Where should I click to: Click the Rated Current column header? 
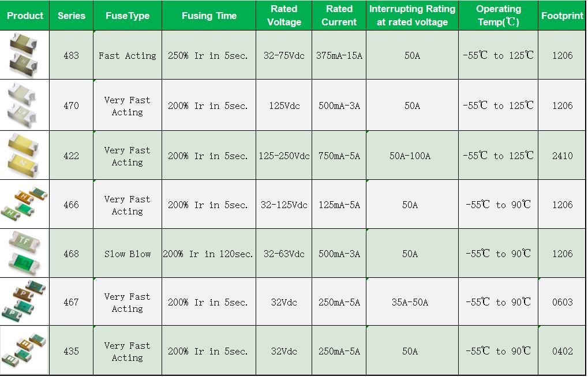click(x=339, y=16)
